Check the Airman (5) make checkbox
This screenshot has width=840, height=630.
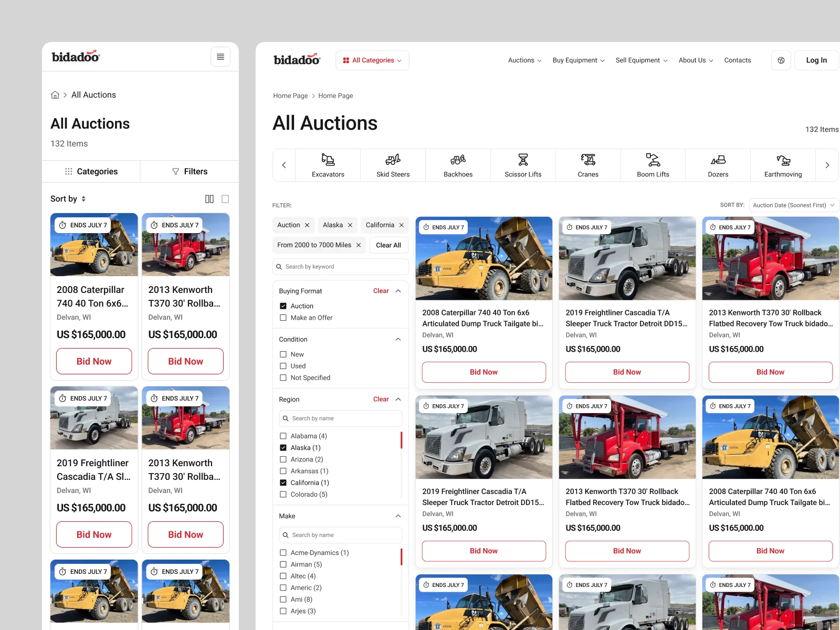coord(283,564)
